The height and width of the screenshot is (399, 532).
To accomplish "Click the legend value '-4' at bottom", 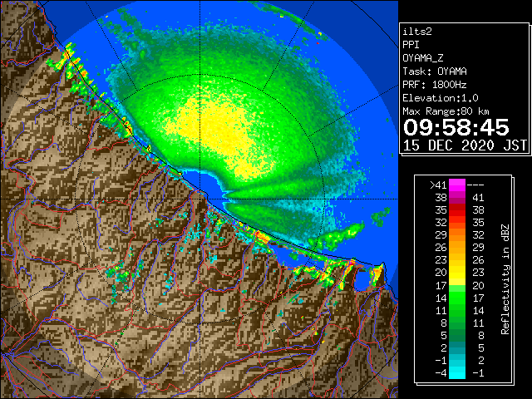I will (x=441, y=373).
